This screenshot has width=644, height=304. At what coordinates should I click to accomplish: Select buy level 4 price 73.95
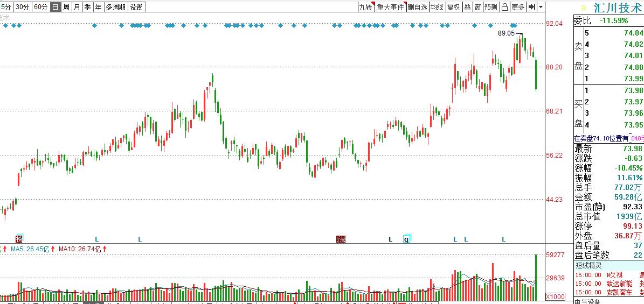(x=634, y=125)
